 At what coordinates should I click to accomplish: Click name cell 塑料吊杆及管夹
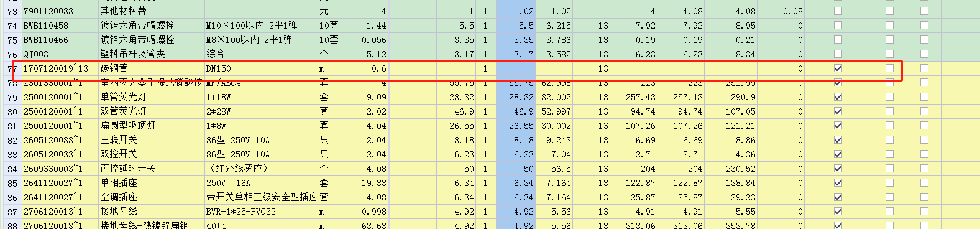(x=151, y=54)
